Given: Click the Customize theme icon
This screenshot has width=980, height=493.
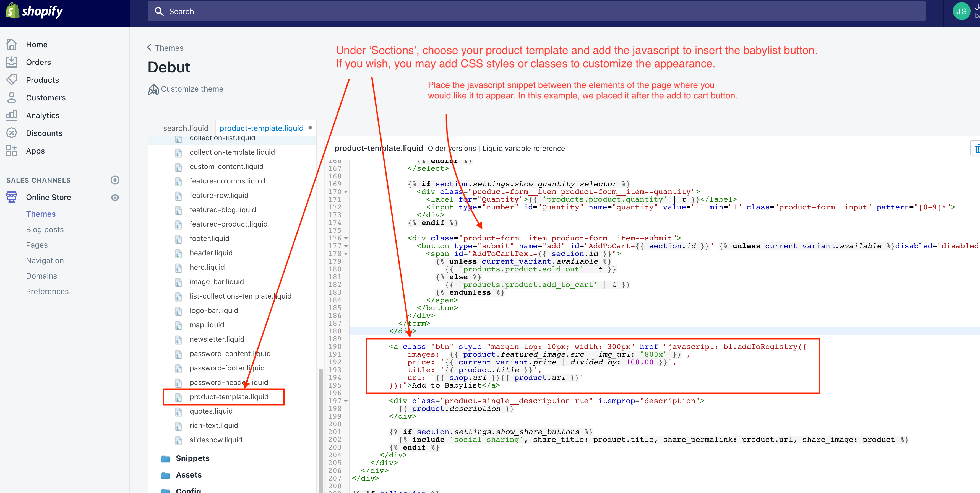Looking at the screenshot, I should pyautogui.click(x=153, y=89).
